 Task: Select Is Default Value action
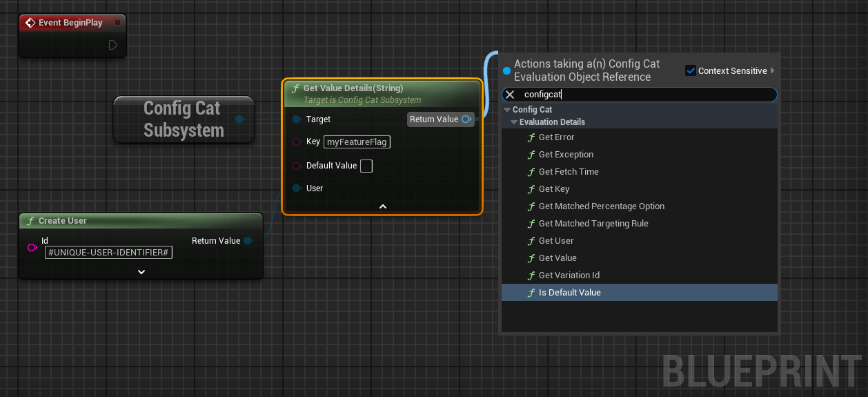click(x=640, y=293)
